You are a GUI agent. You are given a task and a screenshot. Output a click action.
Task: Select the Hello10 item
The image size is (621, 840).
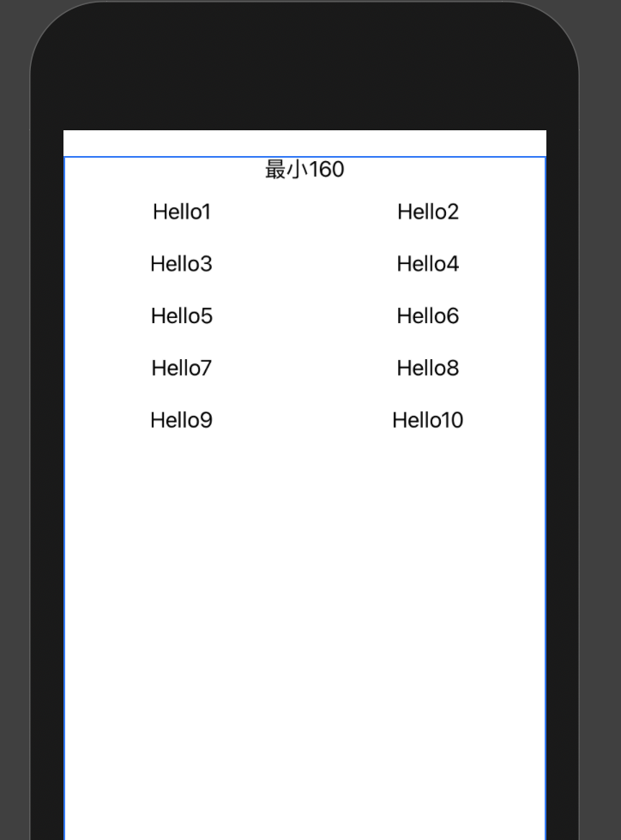click(x=428, y=420)
